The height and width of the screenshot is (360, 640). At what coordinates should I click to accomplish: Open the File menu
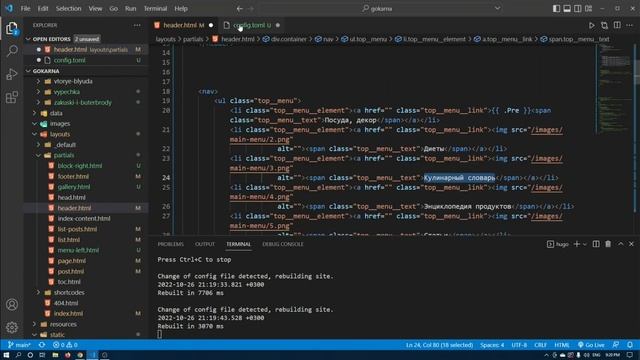click(x=25, y=9)
